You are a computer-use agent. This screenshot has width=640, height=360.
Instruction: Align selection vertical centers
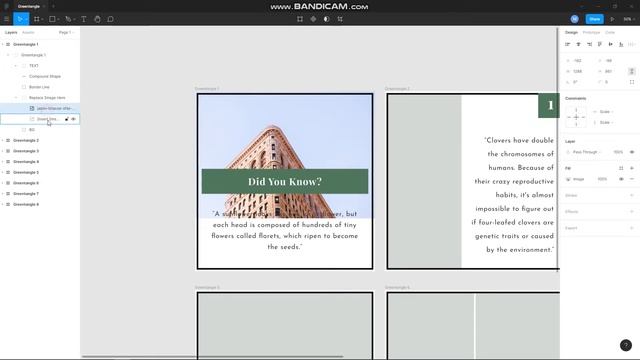pyautogui.click(x=611, y=44)
